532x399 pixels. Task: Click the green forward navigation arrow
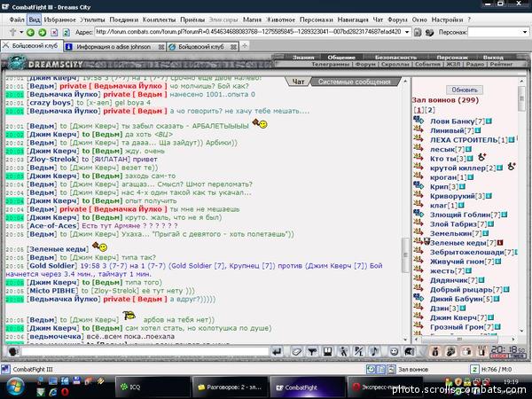click(x=42, y=33)
